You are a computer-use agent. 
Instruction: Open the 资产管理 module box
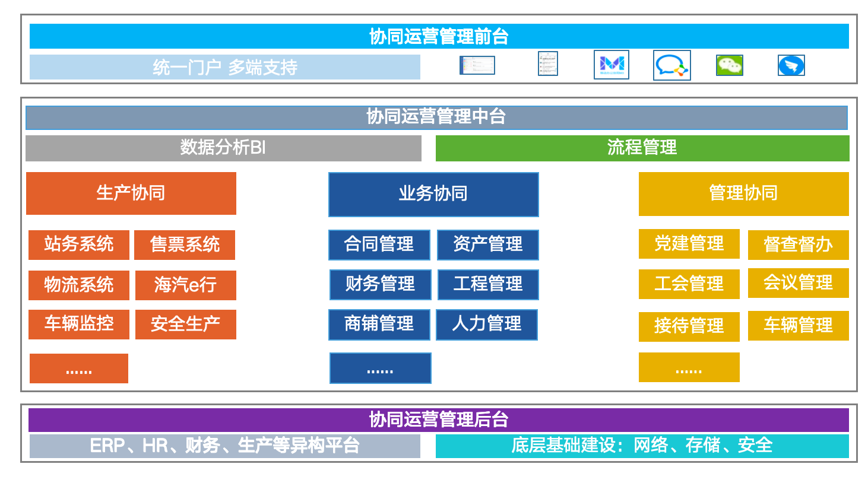click(x=488, y=245)
